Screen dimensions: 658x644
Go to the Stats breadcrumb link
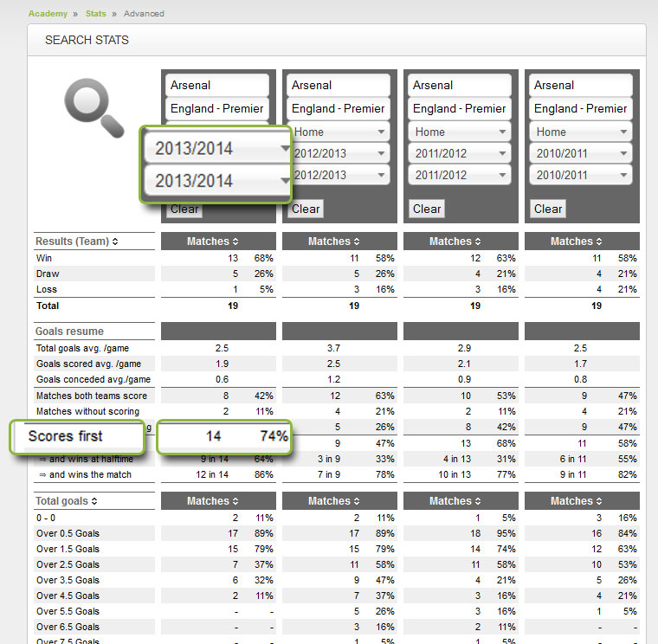(x=95, y=14)
